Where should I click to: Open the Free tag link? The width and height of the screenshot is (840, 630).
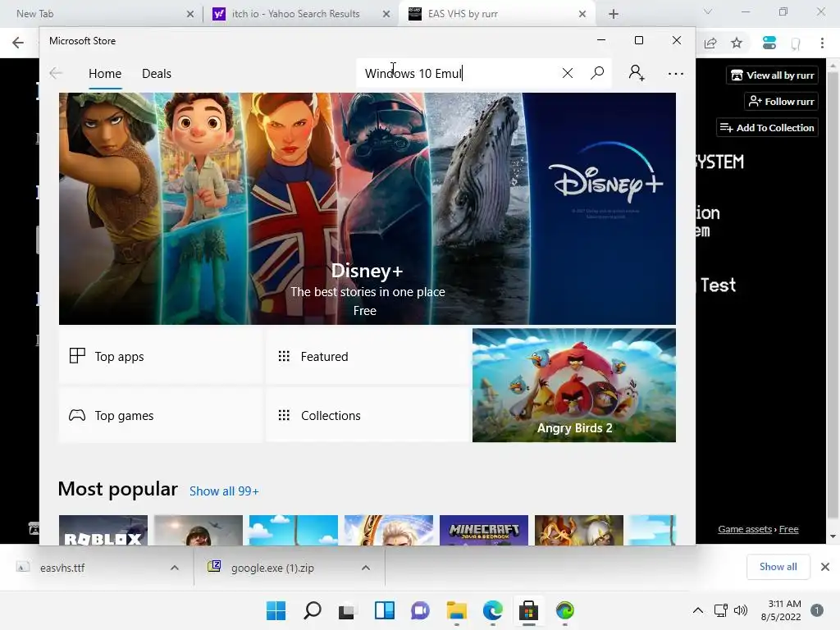click(788, 529)
